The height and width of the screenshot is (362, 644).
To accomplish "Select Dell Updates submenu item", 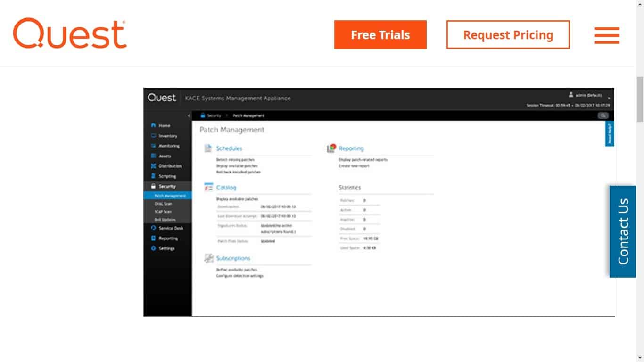I will coord(165,220).
